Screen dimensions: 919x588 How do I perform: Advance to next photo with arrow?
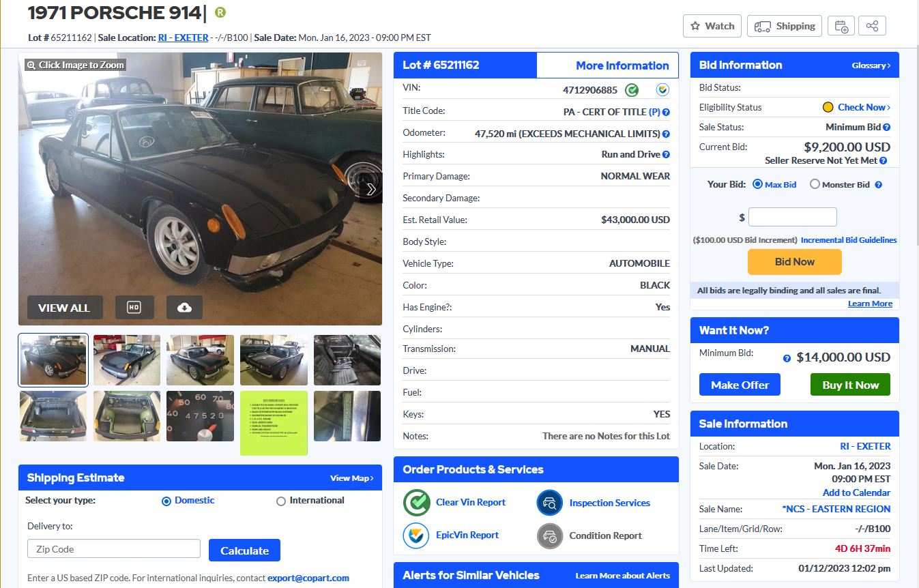coord(371,189)
